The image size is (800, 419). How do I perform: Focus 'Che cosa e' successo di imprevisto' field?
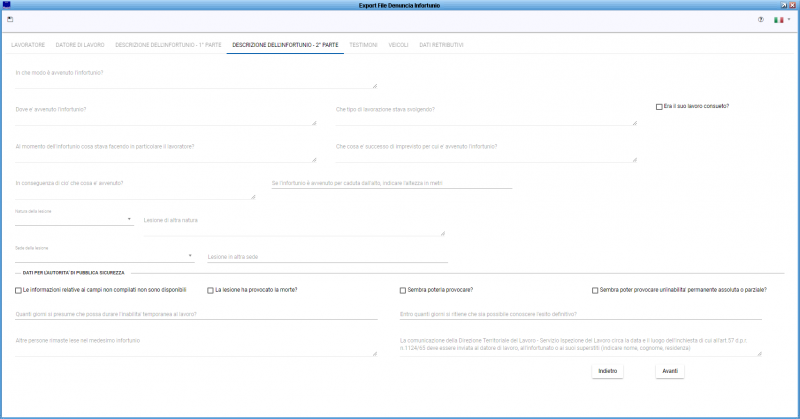[486, 152]
